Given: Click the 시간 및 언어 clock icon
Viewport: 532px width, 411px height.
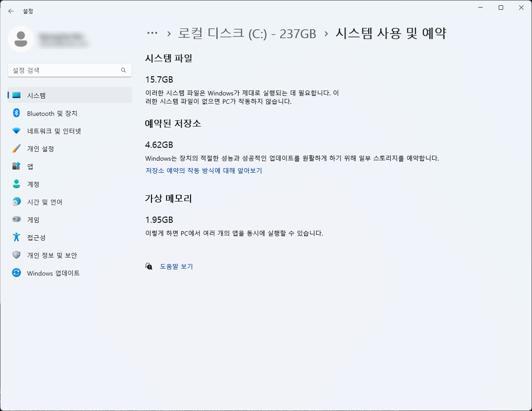Looking at the screenshot, I should (x=16, y=202).
